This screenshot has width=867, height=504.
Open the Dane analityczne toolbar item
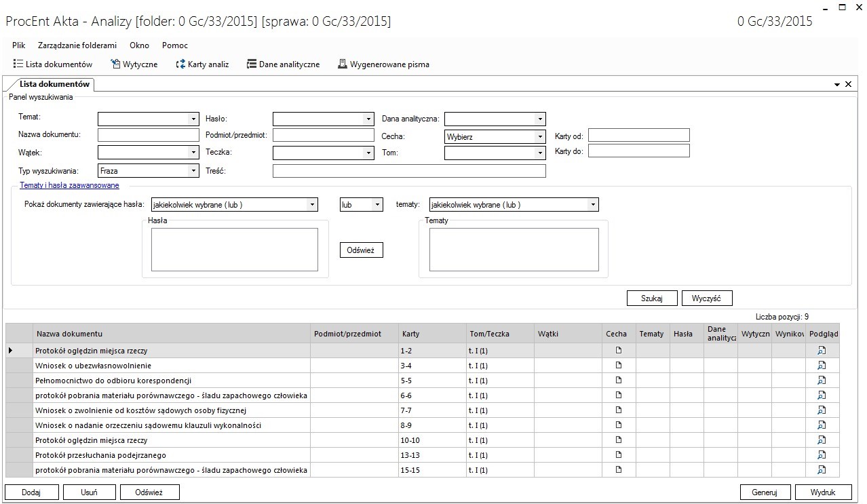click(x=283, y=64)
